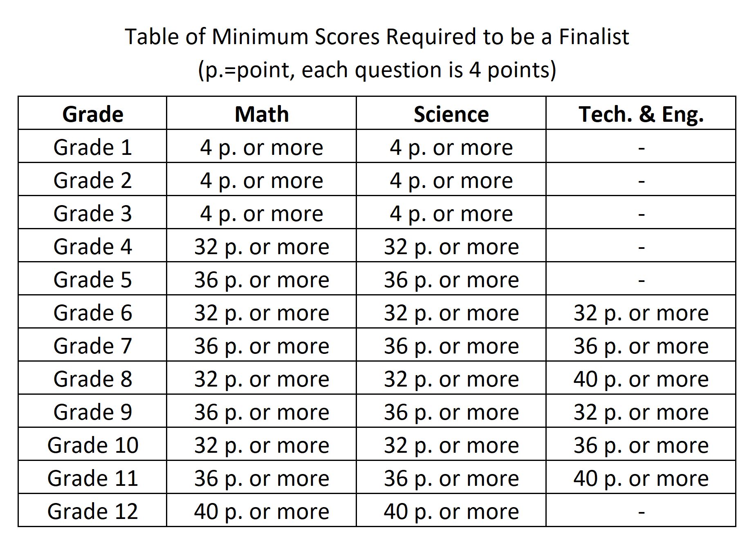Select the Grade 1 row label
This screenshot has width=756, height=550.
point(93,147)
